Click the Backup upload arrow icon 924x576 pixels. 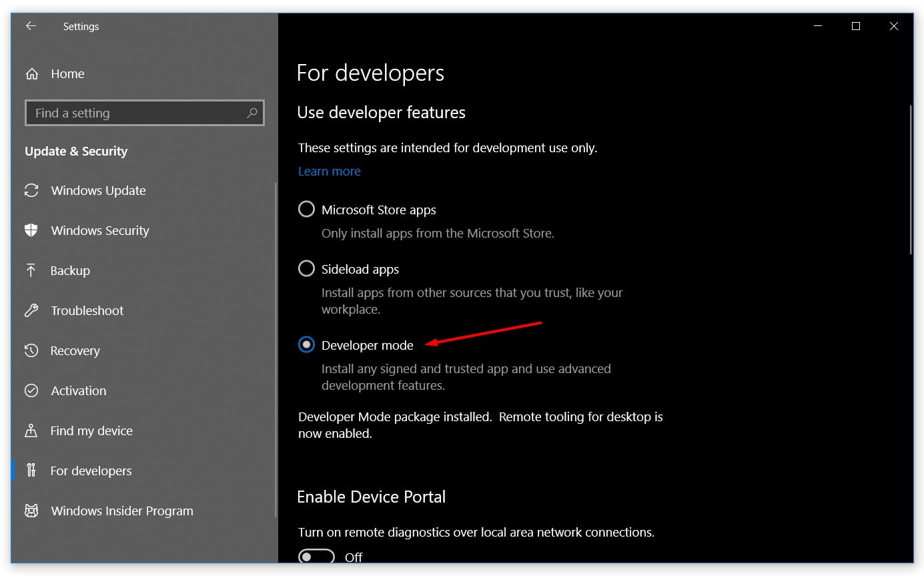click(31, 270)
